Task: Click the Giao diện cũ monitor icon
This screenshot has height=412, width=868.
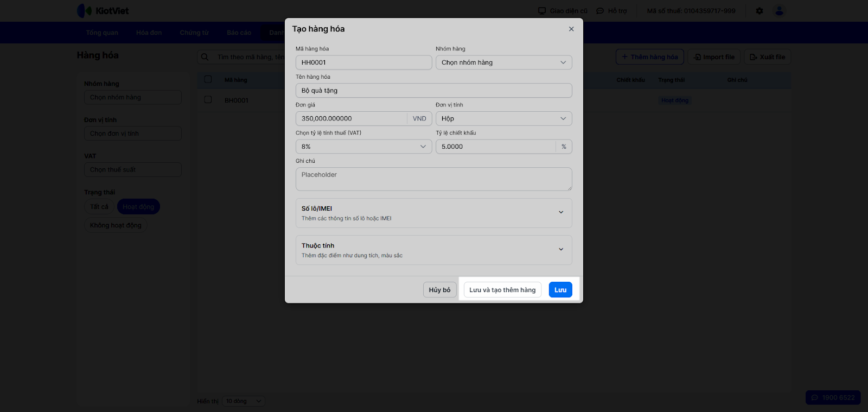Action: [542, 11]
